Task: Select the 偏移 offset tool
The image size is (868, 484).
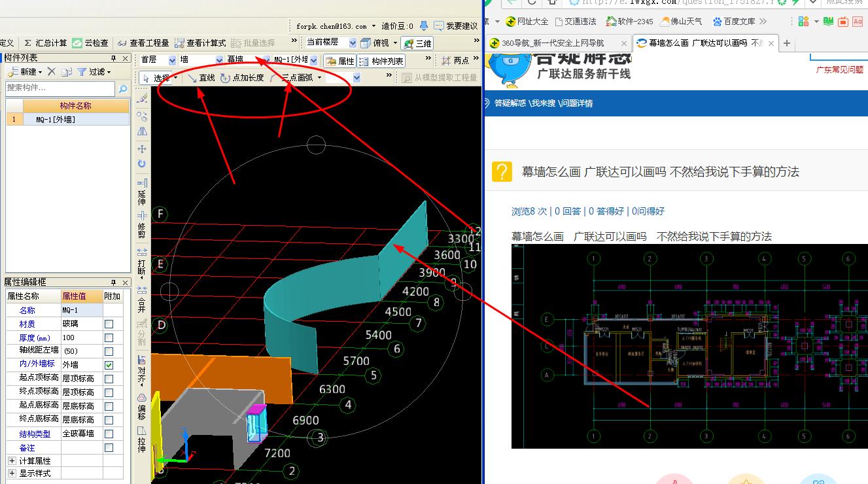Action: pyautogui.click(x=143, y=407)
